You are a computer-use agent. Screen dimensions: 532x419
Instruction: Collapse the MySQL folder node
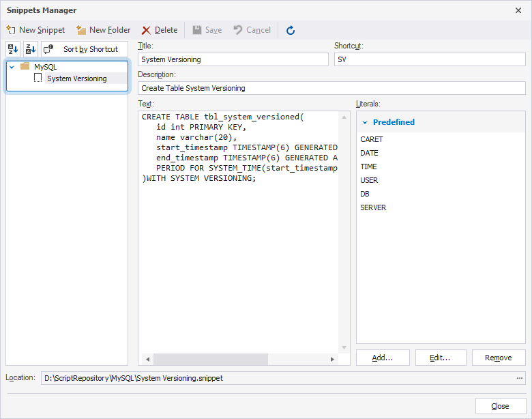coord(12,67)
